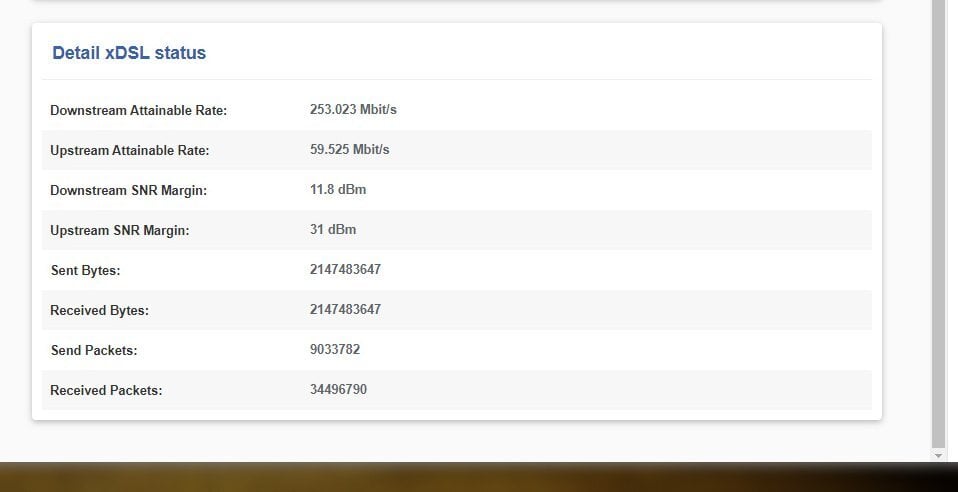The height and width of the screenshot is (492, 958).
Task: Select the Received Bytes value 2147483647
Action: [x=345, y=309]
